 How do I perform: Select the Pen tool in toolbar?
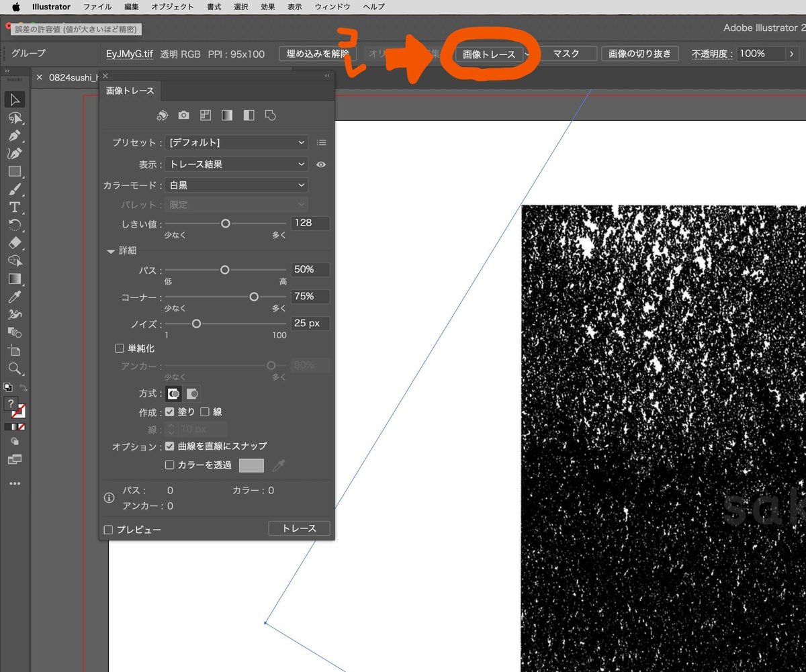tap(15, 136)
